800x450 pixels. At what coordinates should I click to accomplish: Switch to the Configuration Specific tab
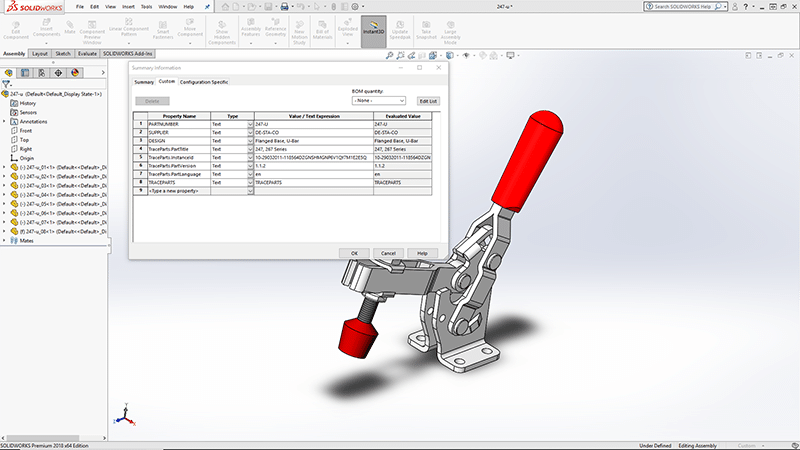203,81
